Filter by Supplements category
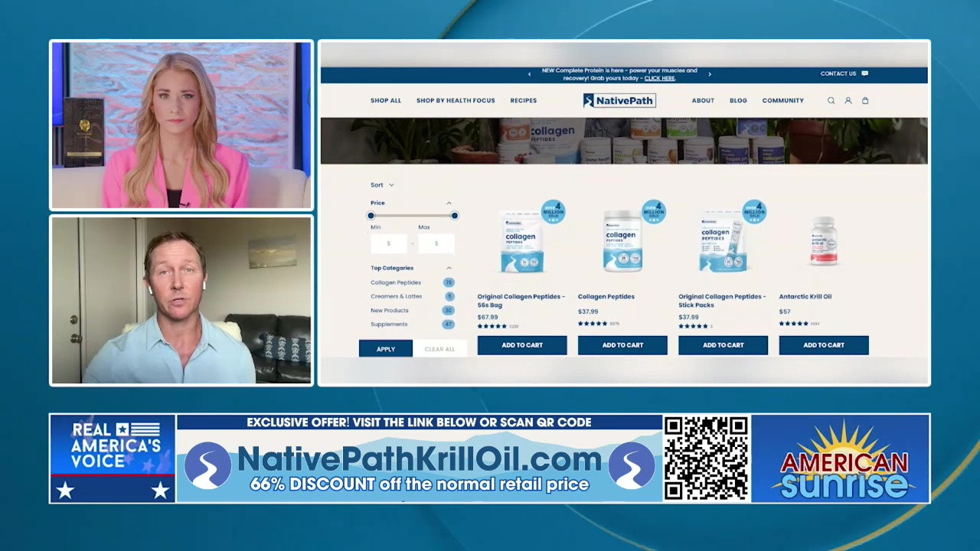The image size is (980, 551). (x=389, y=324)
